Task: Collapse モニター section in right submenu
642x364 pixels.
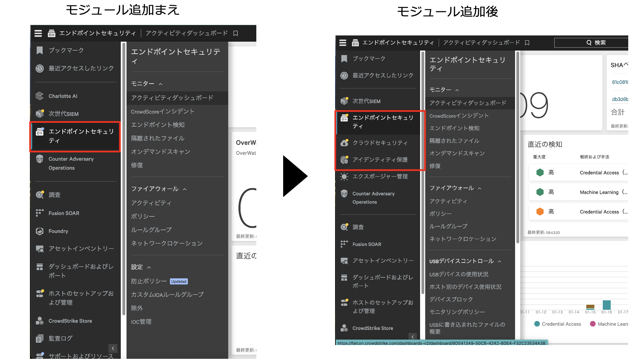Action: pos(457,90)
